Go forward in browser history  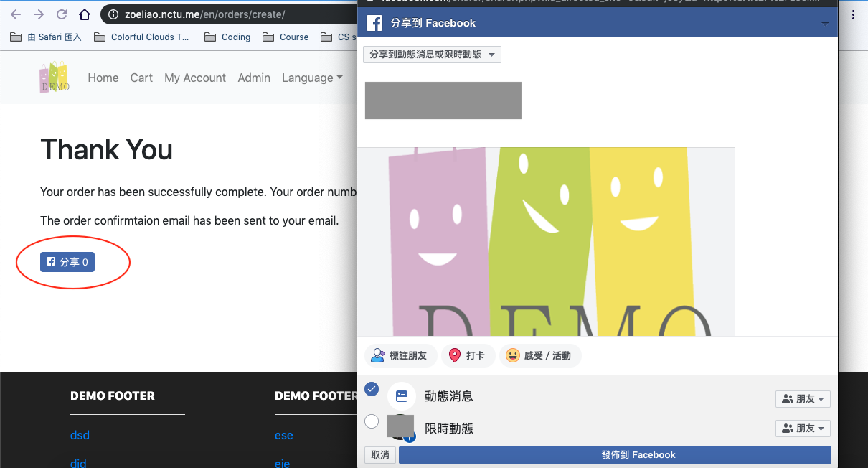pyautogui.click(x=39, y=14)
